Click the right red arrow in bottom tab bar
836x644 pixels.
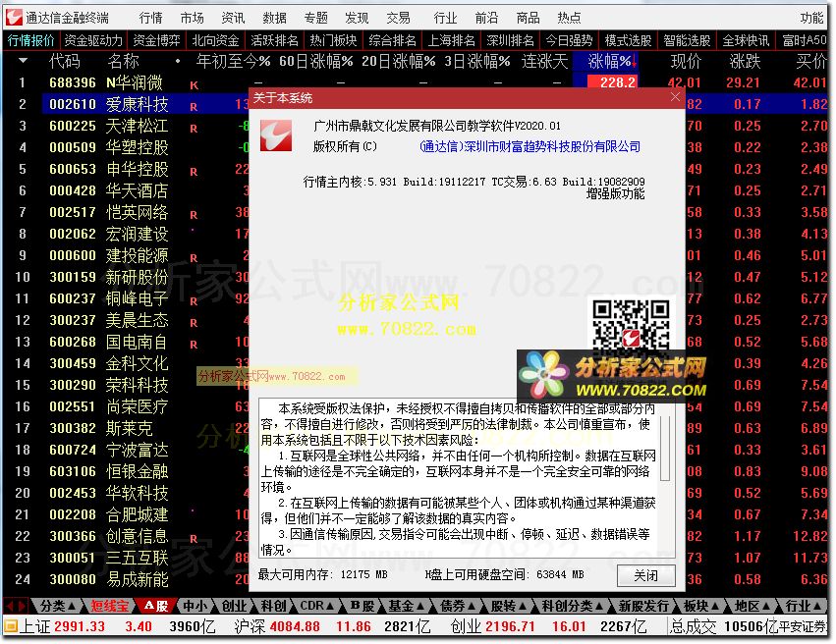[22, 606]
